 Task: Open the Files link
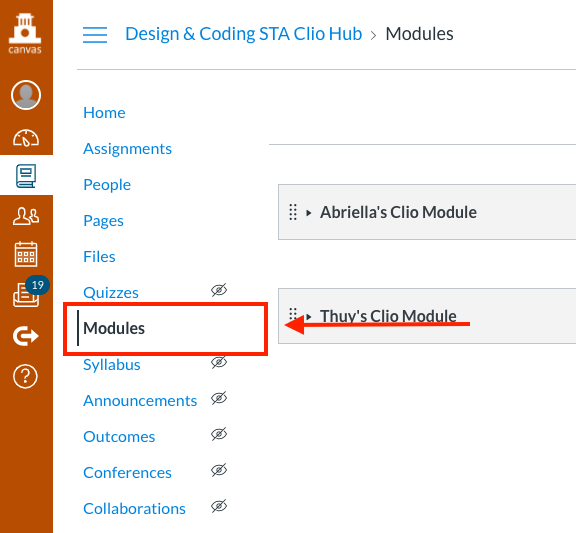point(99,256)
